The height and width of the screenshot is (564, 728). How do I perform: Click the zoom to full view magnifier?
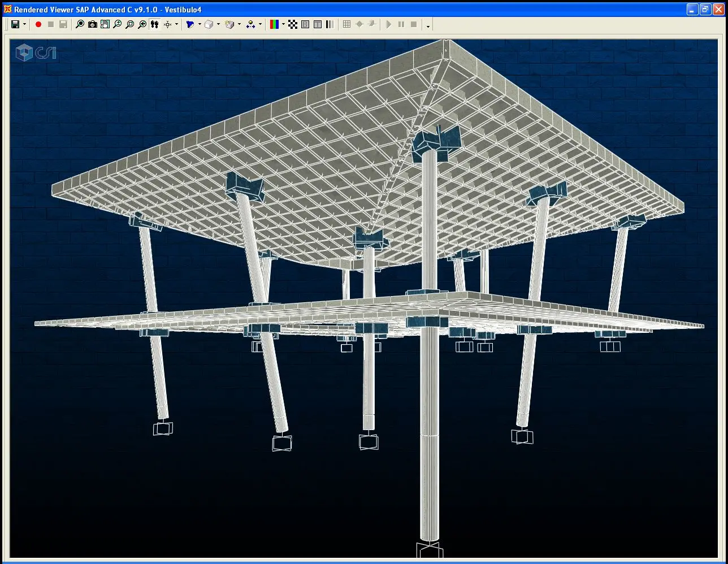[x=129, y=24]
